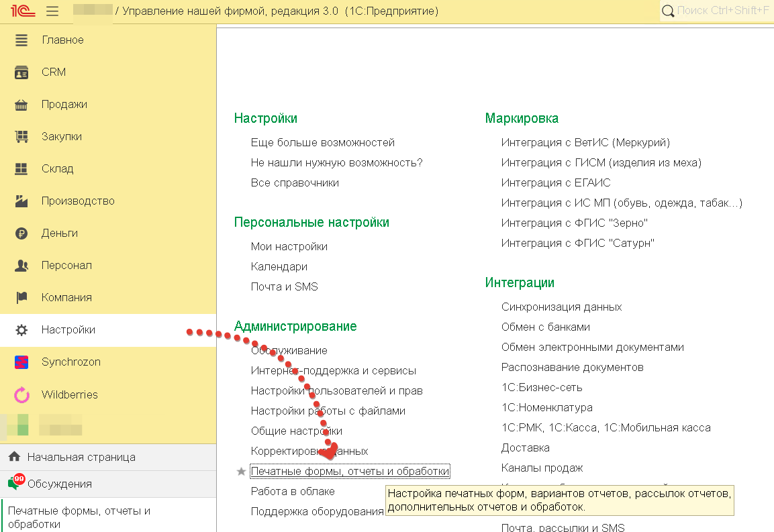Open Интернет-поддержка и сервисы link
This screenshot has height=532, width=774.
pos(334,370)
